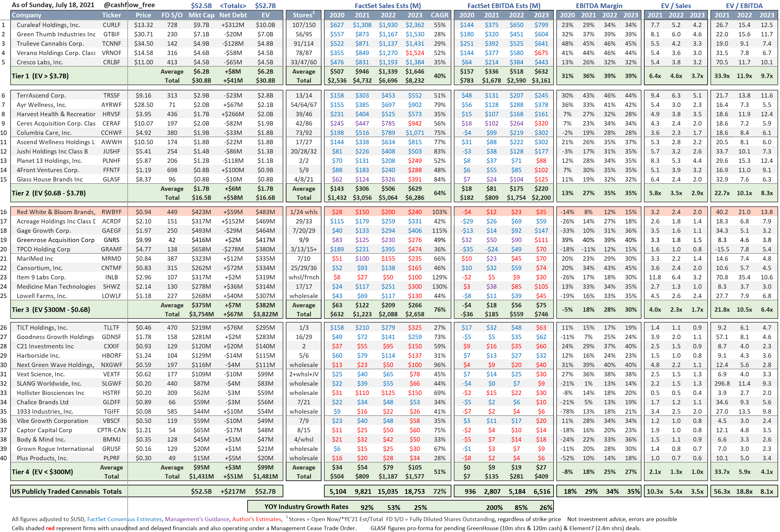
Task: Select the CAGR column header
Action: point(439,15)
